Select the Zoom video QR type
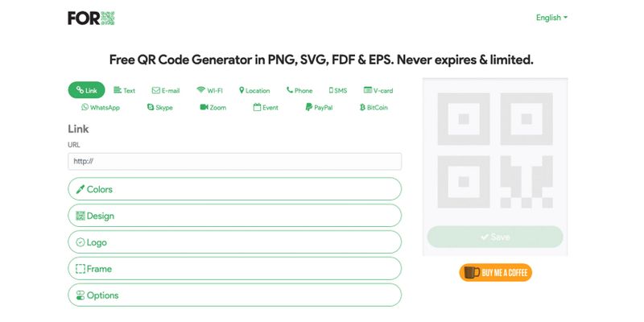The image size is (644, 322). pyautogui.click(x=213, y=107)
